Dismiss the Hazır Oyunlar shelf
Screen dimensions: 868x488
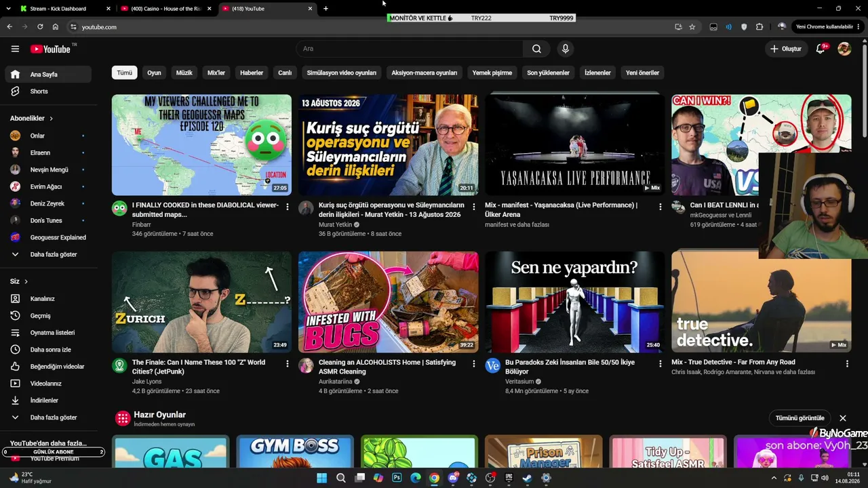pyautogui.click(x=843, y=418)
